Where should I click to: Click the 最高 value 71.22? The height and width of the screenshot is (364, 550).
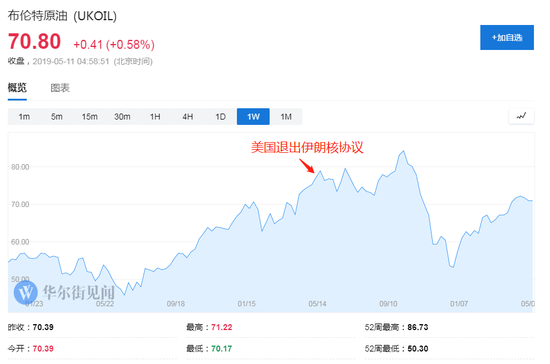[222, 327]
